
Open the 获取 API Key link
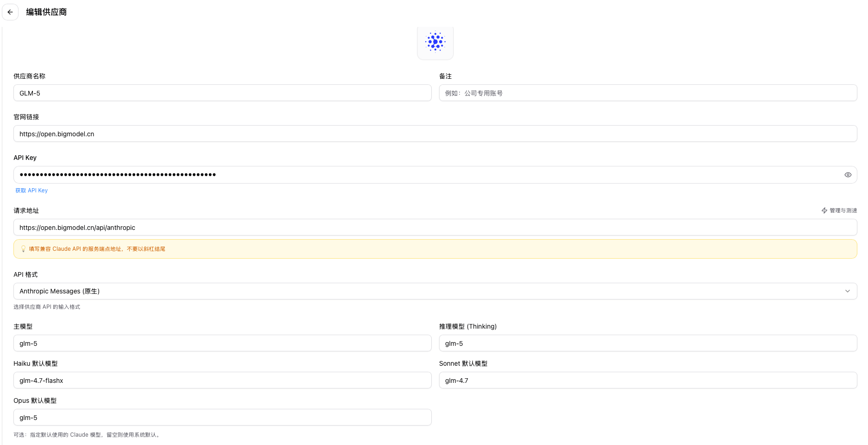[31, 191]
